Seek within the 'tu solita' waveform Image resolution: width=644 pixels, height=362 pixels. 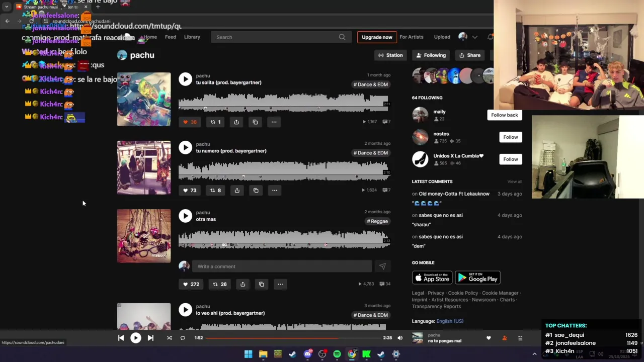(x=283, y=102)
